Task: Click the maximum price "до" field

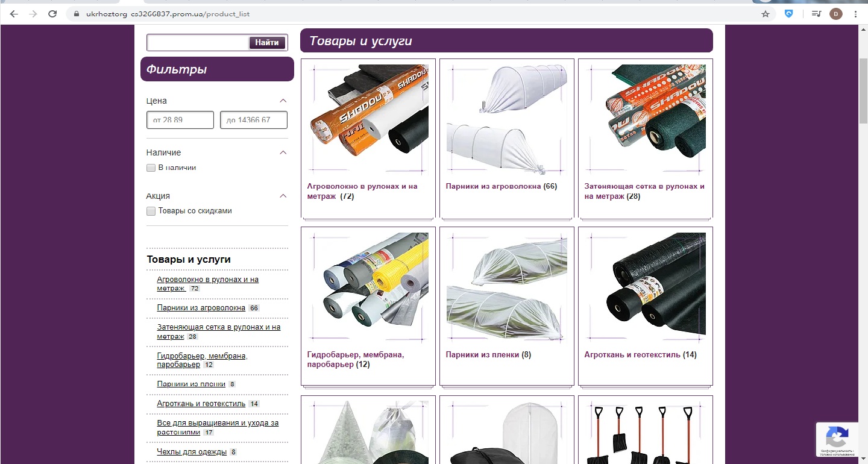Action: [x=254, y=120]
